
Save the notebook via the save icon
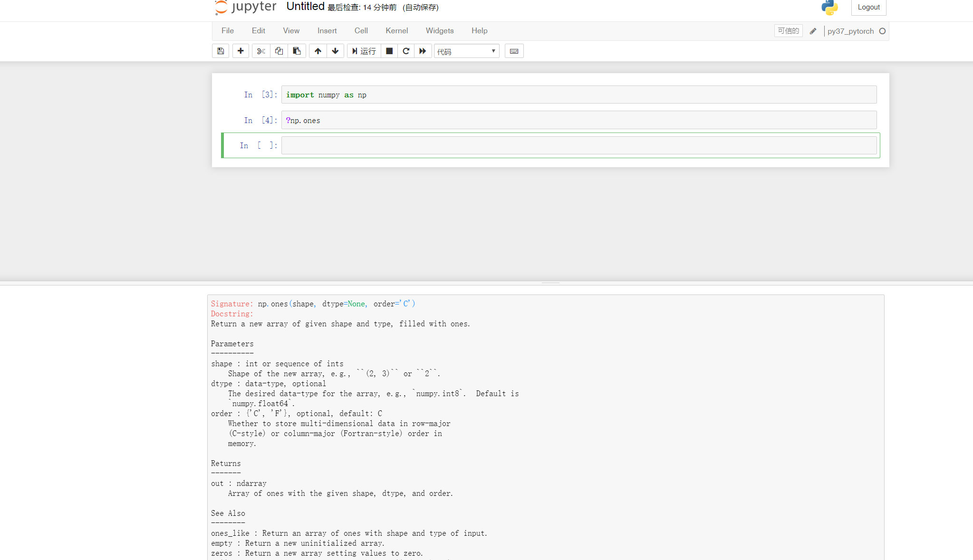[x=220, y=51]
